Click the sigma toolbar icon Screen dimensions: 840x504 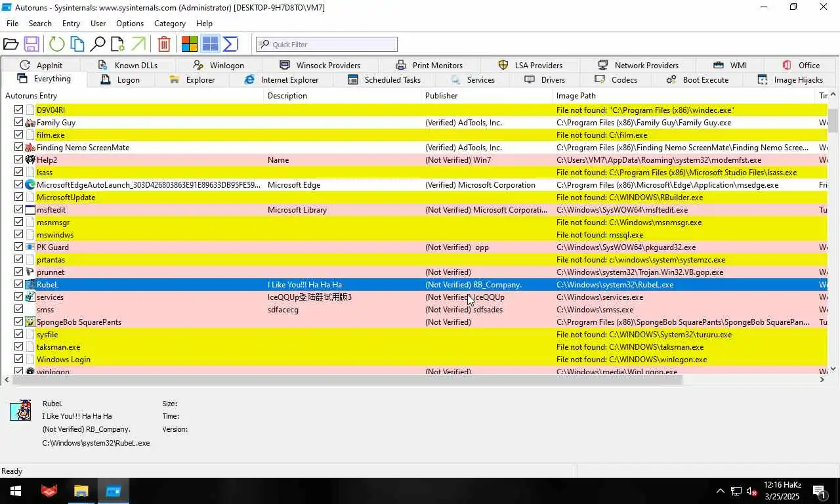click(x=230, y=44)
